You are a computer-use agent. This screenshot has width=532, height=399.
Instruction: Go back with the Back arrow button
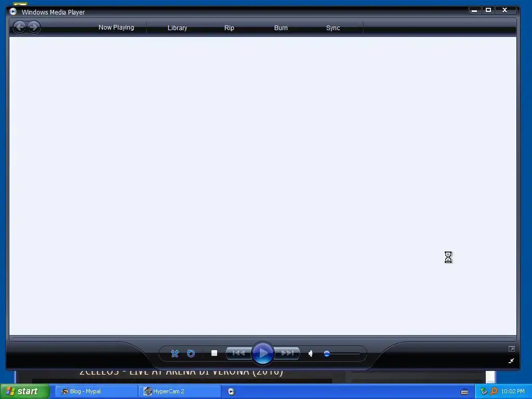(x=20, y=27)
